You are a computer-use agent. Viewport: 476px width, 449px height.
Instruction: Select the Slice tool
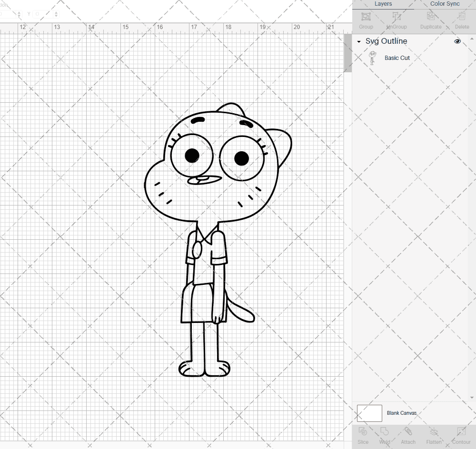point(363,435)
